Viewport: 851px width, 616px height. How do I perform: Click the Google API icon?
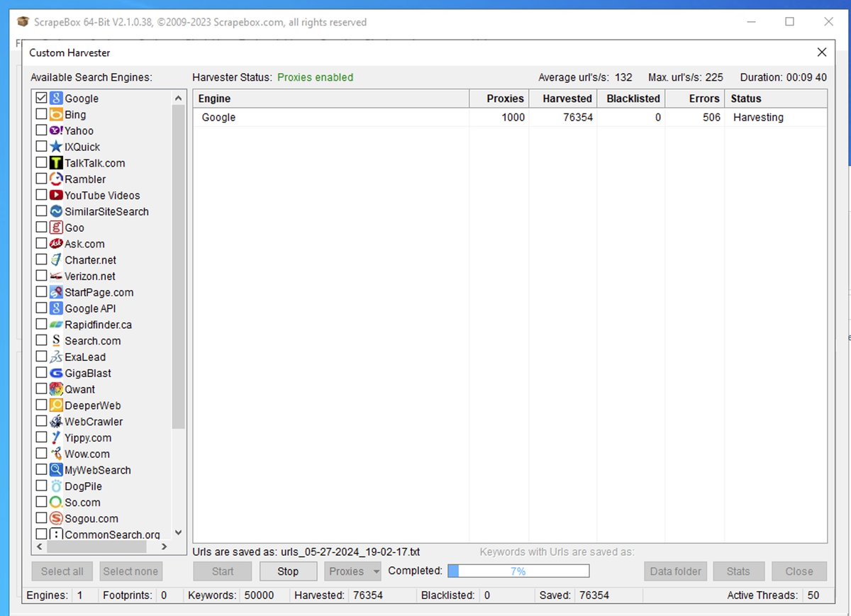(56, 308)
